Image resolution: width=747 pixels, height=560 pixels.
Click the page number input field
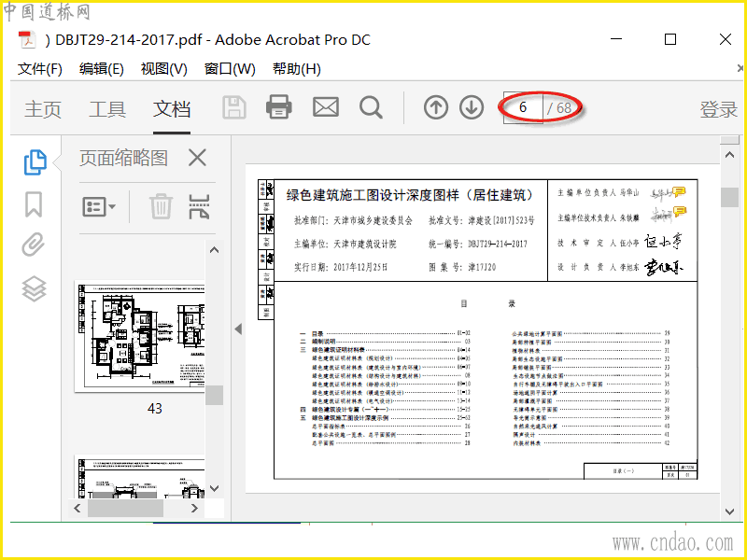point(523,107)
